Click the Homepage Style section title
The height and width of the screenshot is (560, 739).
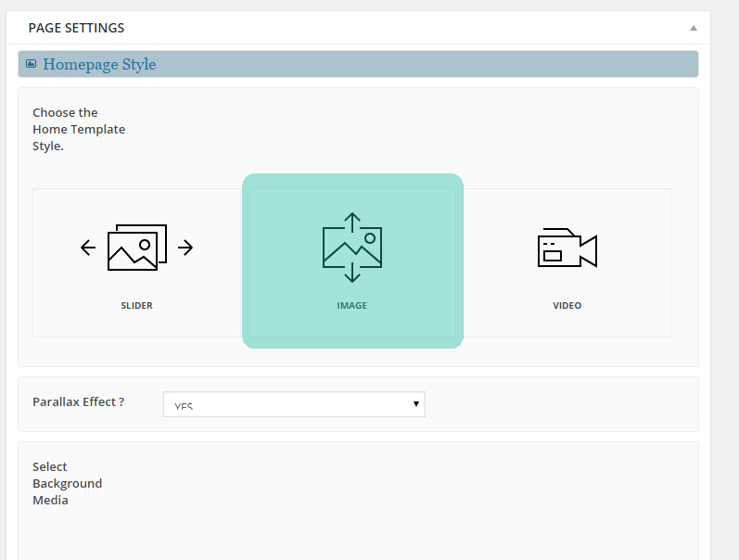(99, 64)
